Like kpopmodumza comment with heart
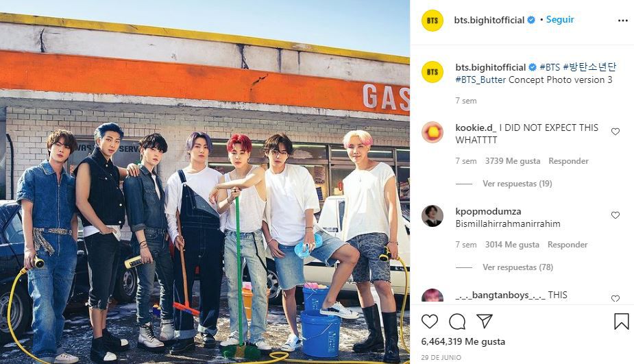Screen dimensions: 634x364 (615, 215)
